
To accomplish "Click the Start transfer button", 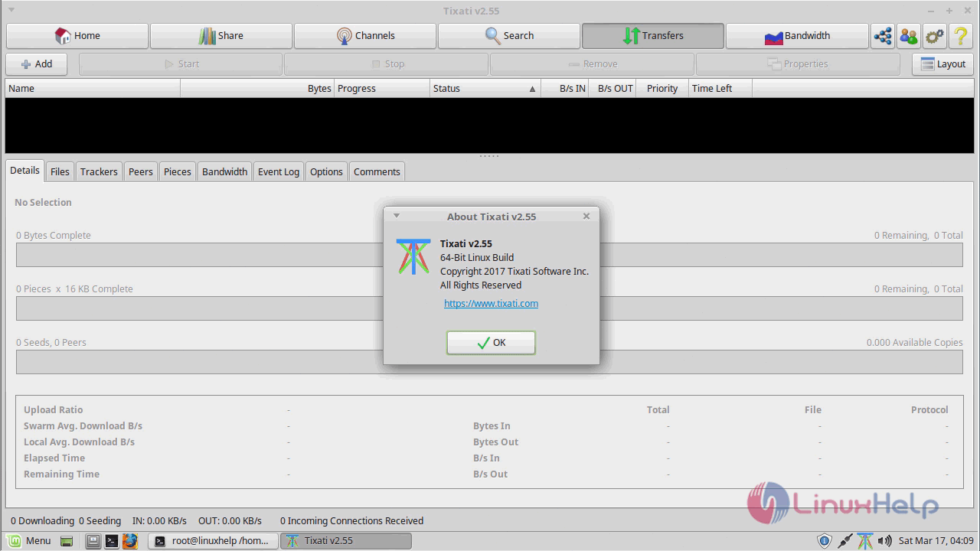I will pyautogui.click(x=181, y=64).
